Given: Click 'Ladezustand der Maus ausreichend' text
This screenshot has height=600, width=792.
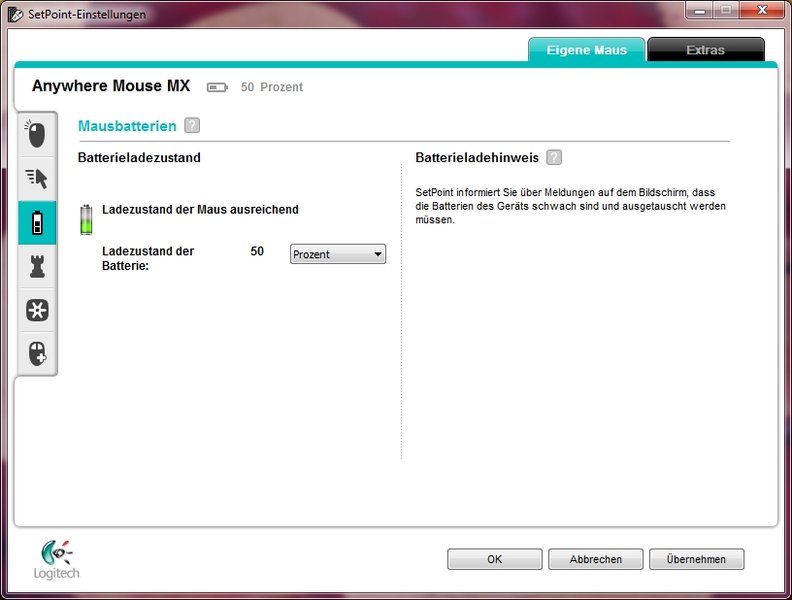Looking at the screenshot, I should (200, 209).
